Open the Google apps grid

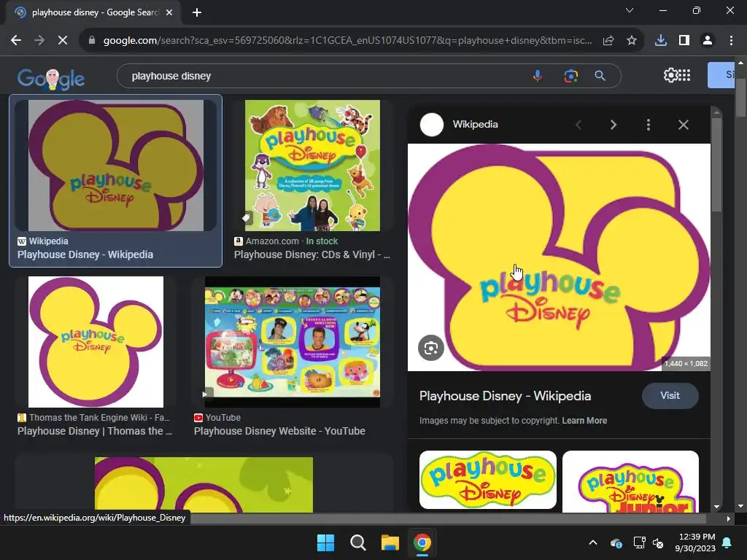[x=684, y=75]
